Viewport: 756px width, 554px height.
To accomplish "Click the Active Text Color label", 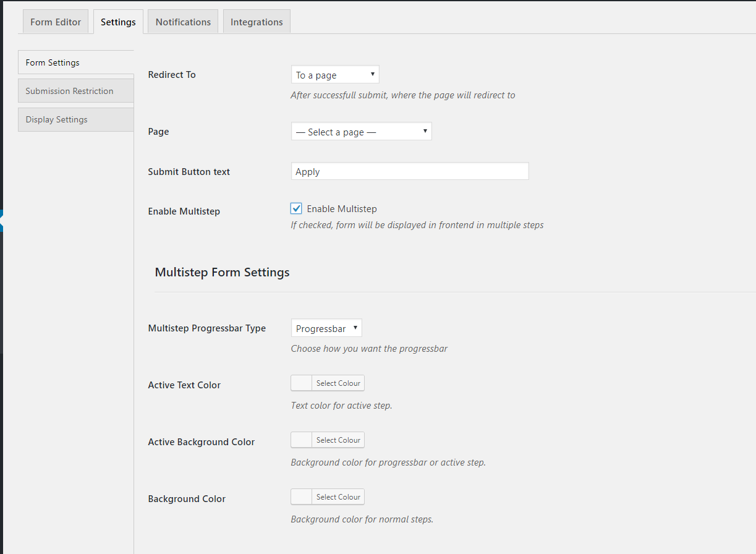I will 184,385.
